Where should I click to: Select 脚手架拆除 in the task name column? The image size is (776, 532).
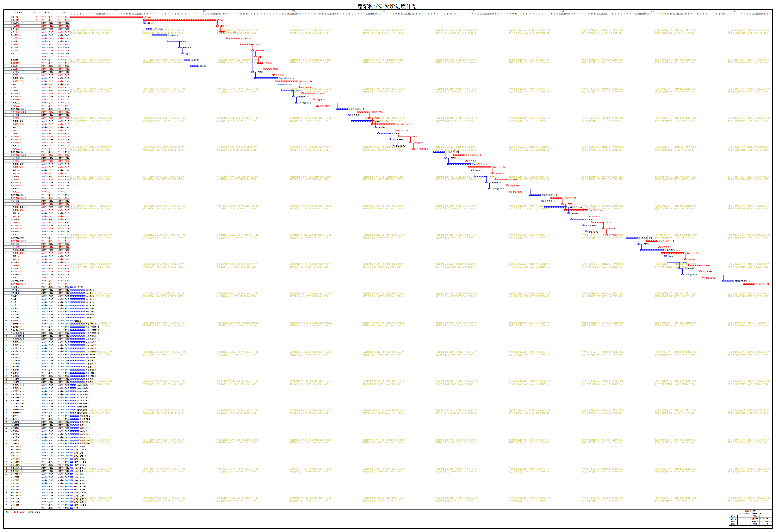coord(15,287)
